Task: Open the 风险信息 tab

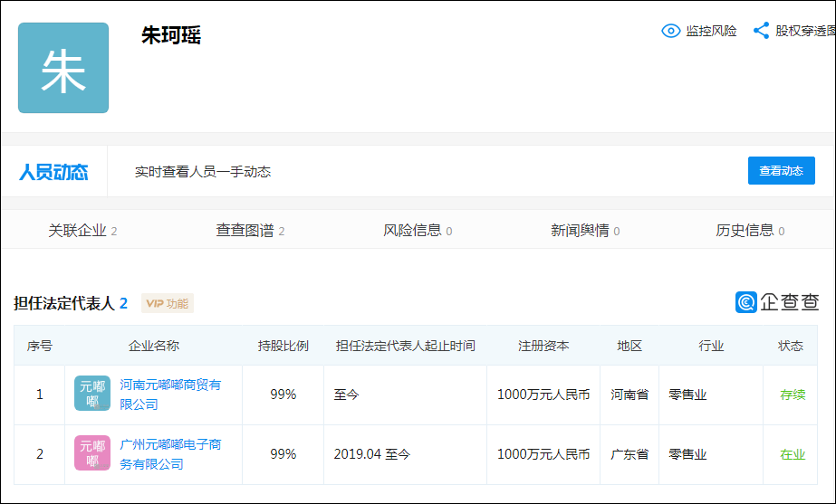Action: point(418,230)
